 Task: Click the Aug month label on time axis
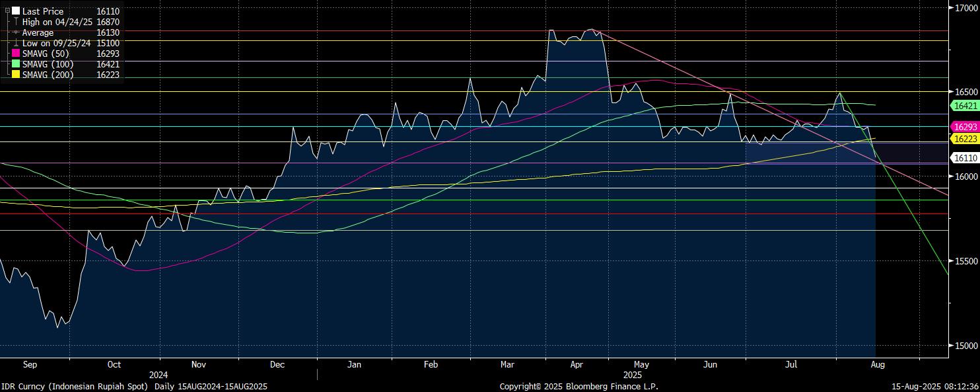click(878, 364)
